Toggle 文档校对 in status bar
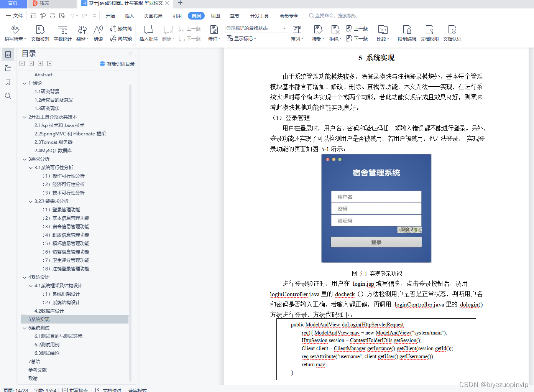Image resolution: width=534 pixels, height=392 pixels. pos(108,390)
